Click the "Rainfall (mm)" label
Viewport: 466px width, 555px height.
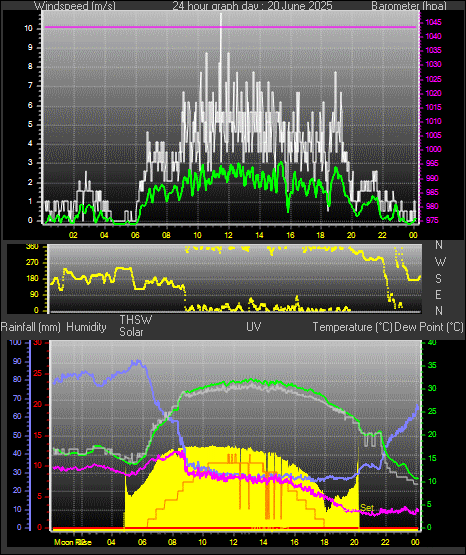click(30, 327)
